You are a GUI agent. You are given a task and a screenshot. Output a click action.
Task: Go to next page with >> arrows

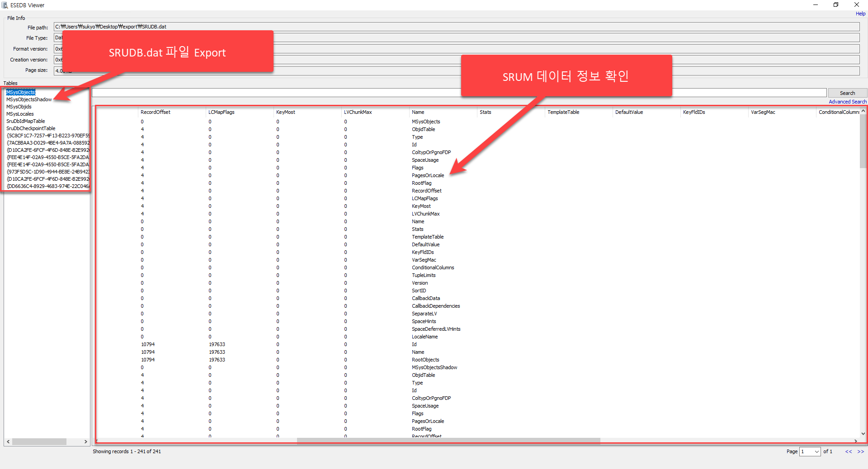860,451
